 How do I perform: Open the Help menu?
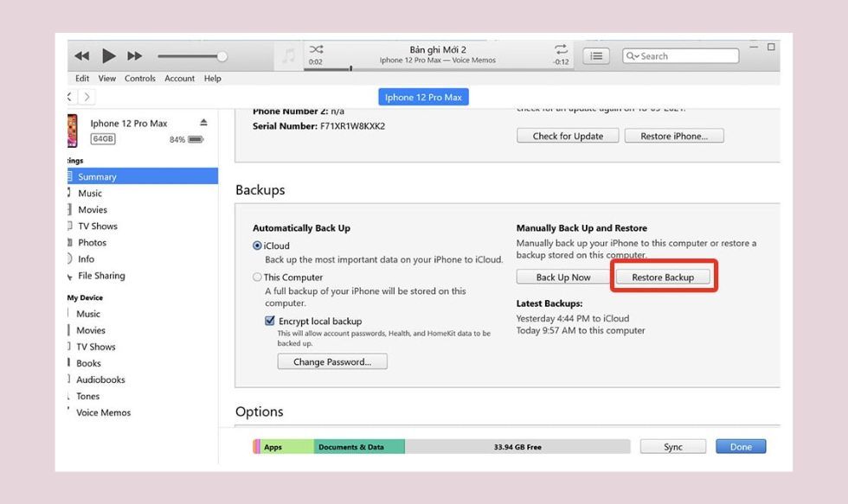[213, 79]
